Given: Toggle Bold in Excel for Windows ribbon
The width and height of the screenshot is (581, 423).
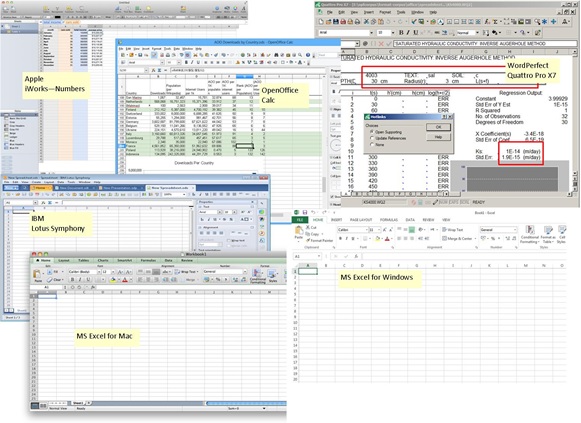Looking at the screenshot, I should pos(340,239).
